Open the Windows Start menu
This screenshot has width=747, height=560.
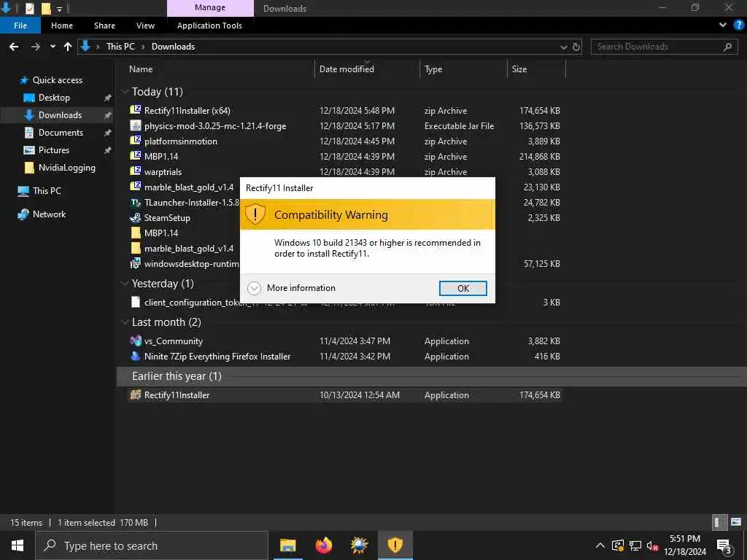(18, 545)
